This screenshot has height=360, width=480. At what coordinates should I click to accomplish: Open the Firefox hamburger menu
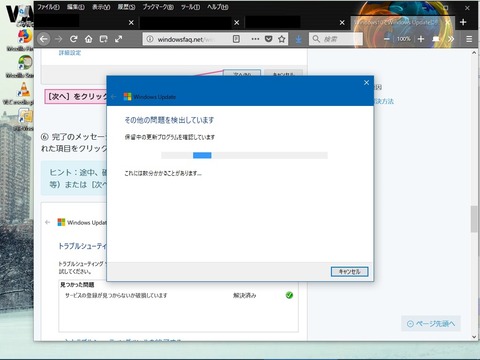click(x=469, y=39)
